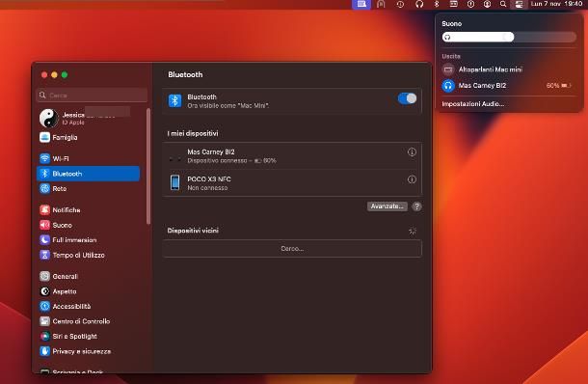Click the Dispositivi vicini heading
The width and height of the screenshot is (588, 384).
(x=193, y=231)
